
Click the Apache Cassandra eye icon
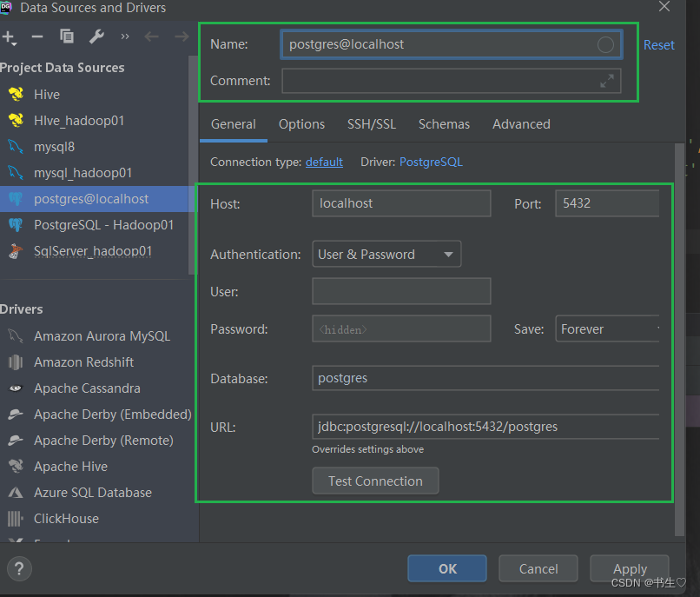click(16, 388)
